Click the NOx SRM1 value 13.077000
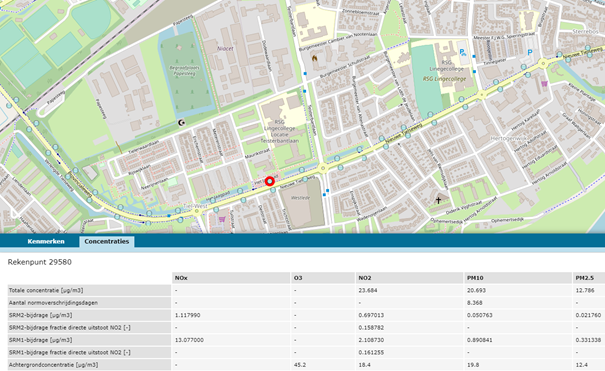Screen dimensions: 605x371 click(x=189, y=340)
